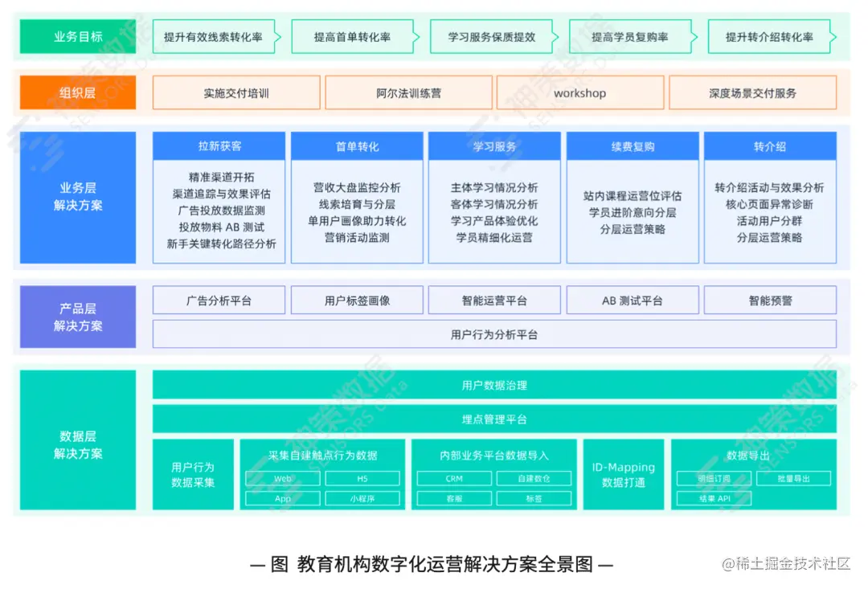Click the 业务目标 green label

click(77, 36)
